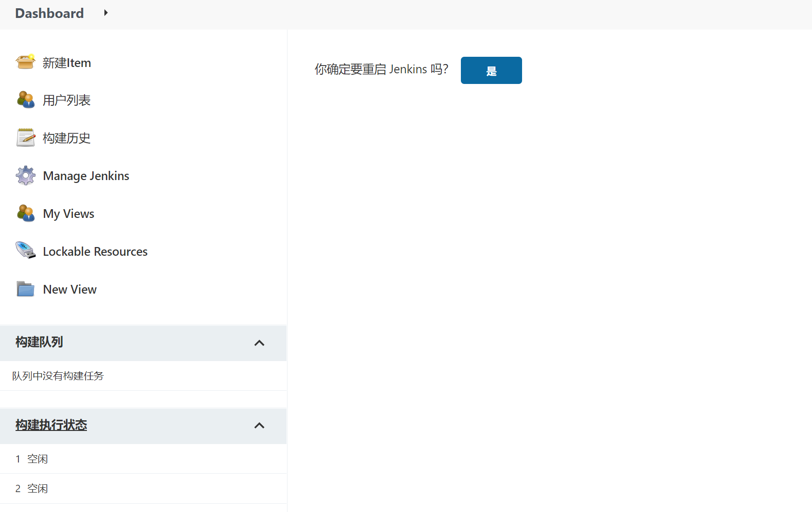The width and height of the screenshot is (812, 512).
Task: Click the 构建历史 sidebar entry
Action: [67, 138]
